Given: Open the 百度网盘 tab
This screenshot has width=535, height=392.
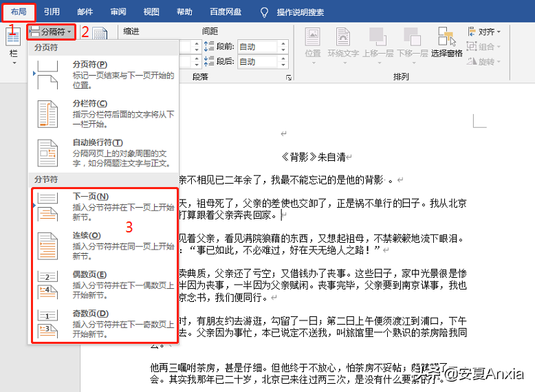Looking at the screenshot, I should point(226,12).
